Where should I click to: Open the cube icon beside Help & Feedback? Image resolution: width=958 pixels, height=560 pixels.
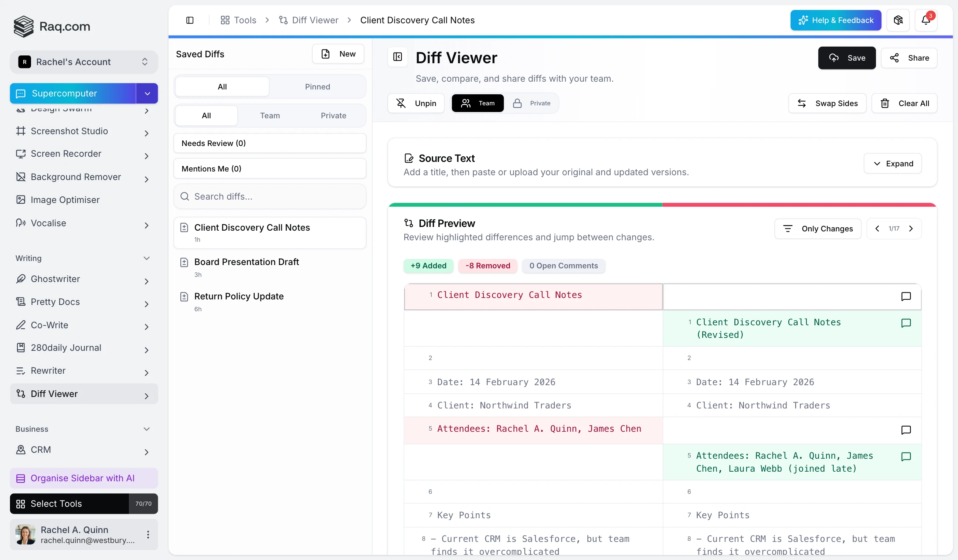[x=898, y=20]
